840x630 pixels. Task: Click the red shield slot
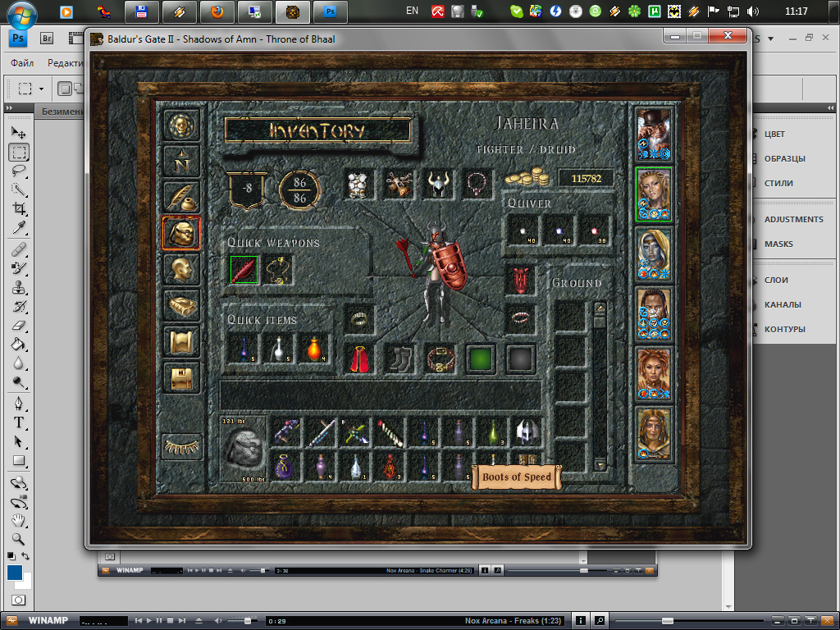click(x=521, y=280)
